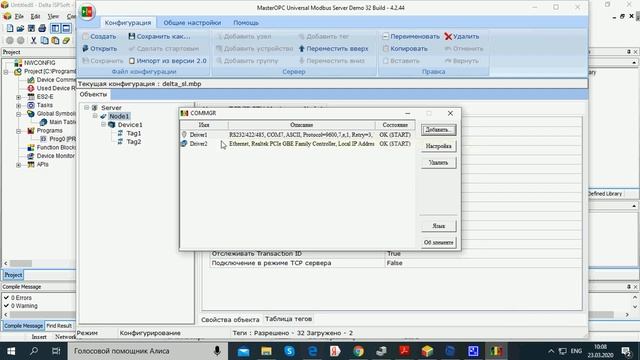Open Find Result tab in ISPSoft

tap(59, 326)
